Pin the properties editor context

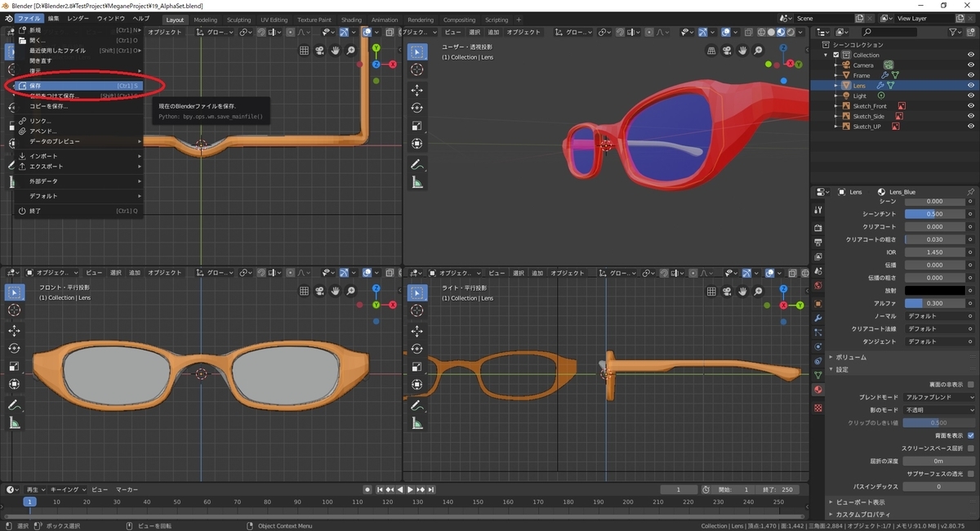(970, 192)
